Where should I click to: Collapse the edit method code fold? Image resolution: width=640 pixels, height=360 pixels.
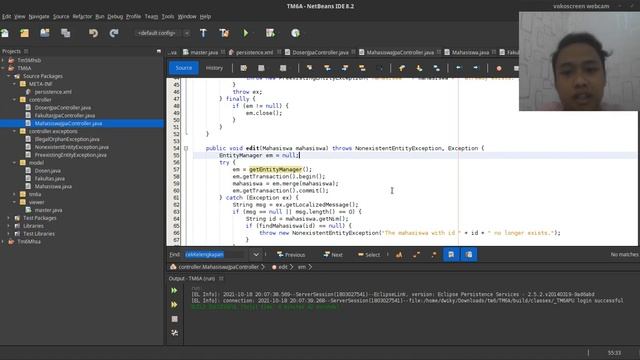click(186, 148)
